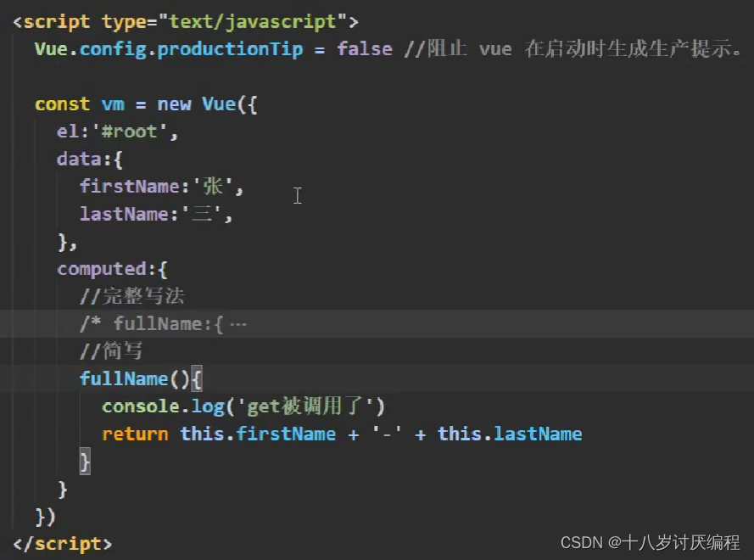Click the const vm = new Vue line
Viewport: 754px width, 560px height.
146,104
